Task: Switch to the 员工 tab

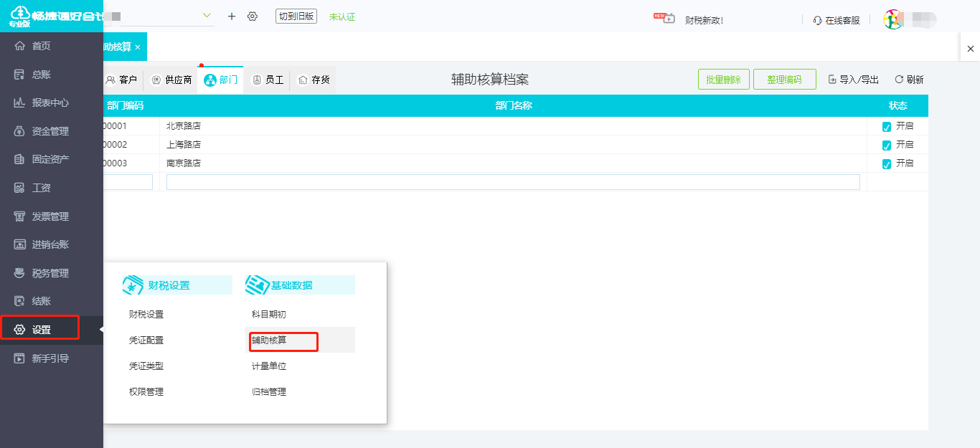Action: [268, 80]
